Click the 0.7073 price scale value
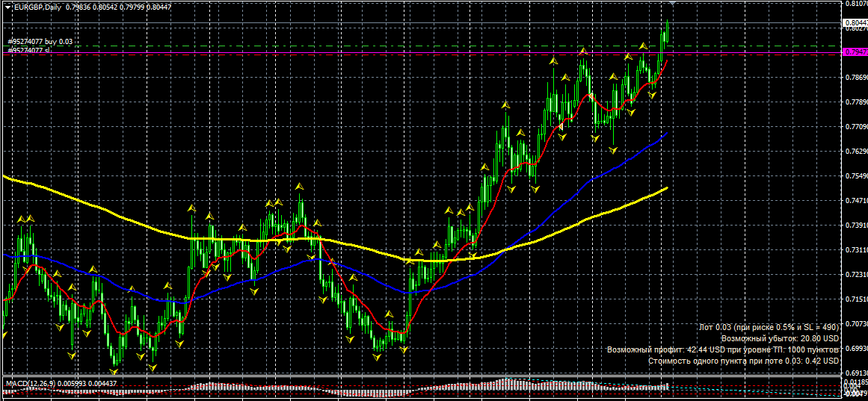Viewport: 868px width, 401px height. (855, 323)
